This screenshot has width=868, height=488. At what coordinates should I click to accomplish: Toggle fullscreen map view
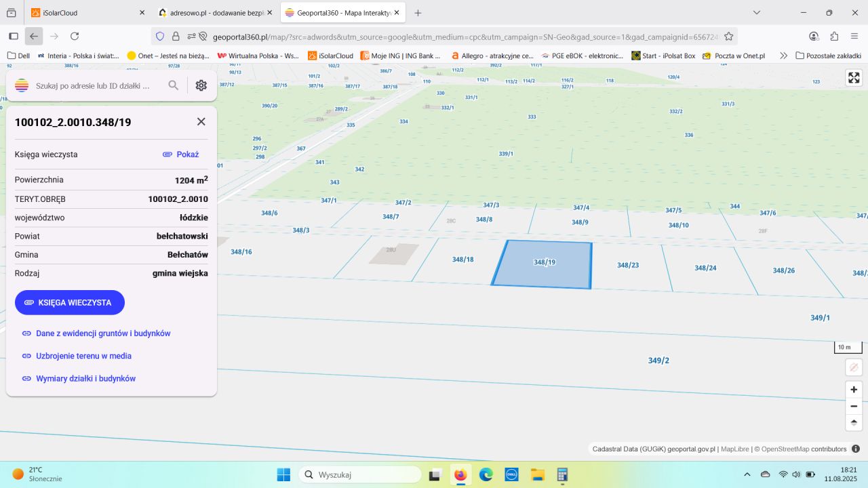tap(854, 78)
